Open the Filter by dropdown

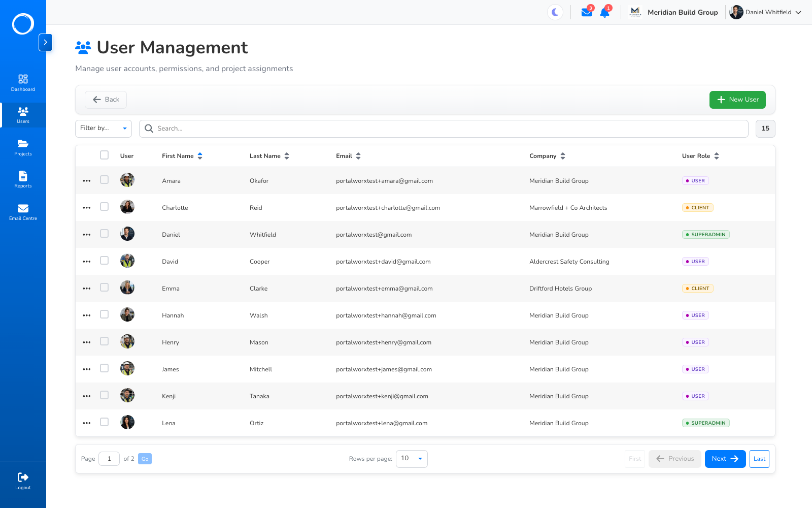(104, 129)
